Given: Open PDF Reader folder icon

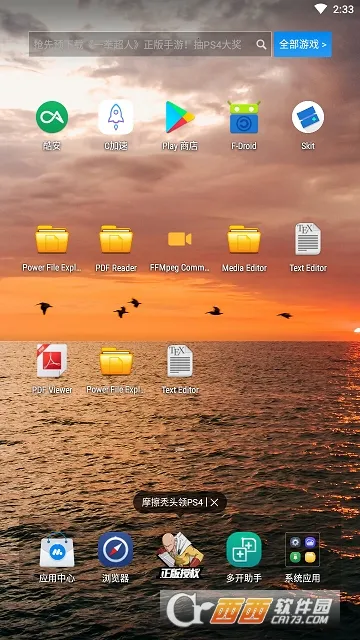Looking at the screenshot, I should pyautogui.click(x=116, y=239).
